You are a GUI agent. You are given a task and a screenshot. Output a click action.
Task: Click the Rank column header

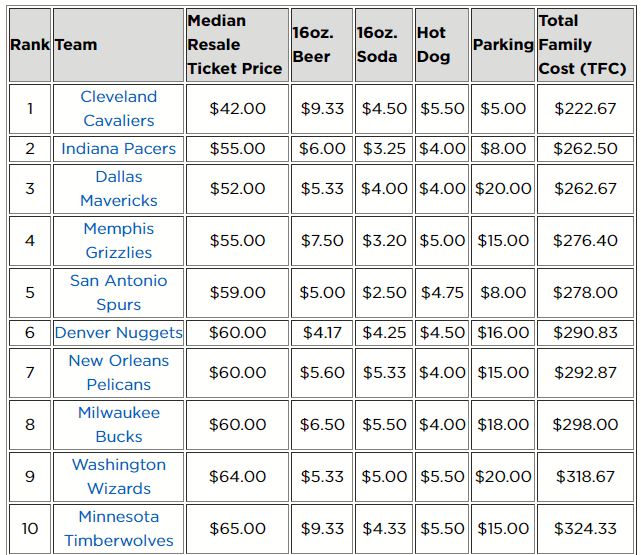click(30, 45)
